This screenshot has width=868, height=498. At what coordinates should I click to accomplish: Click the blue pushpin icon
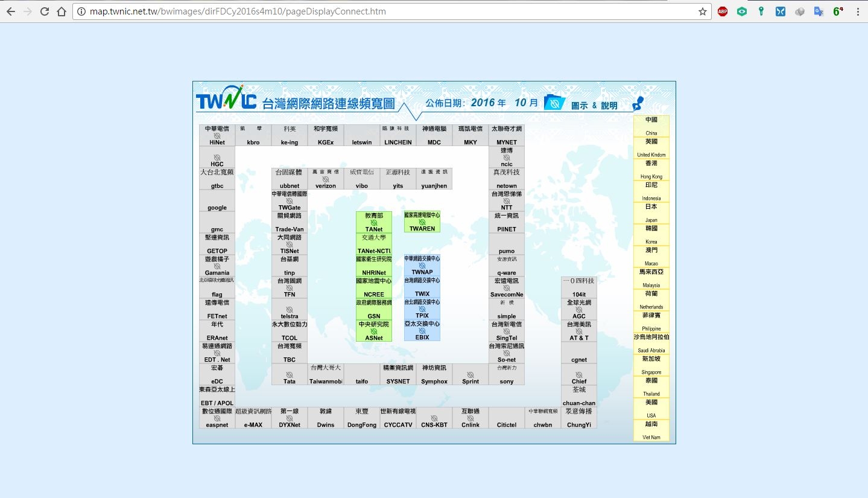pyautogui.click(x=638, y=103)
